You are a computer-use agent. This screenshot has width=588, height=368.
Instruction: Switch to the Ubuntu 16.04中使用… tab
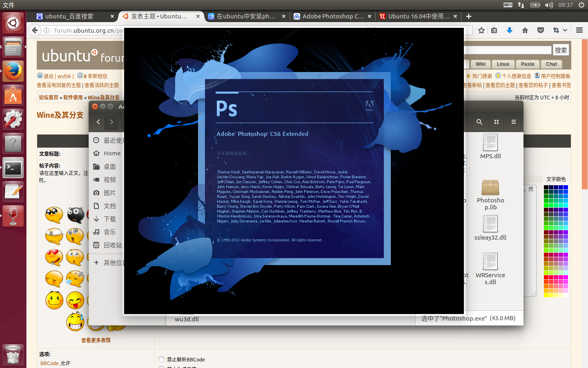pos(419,16)
